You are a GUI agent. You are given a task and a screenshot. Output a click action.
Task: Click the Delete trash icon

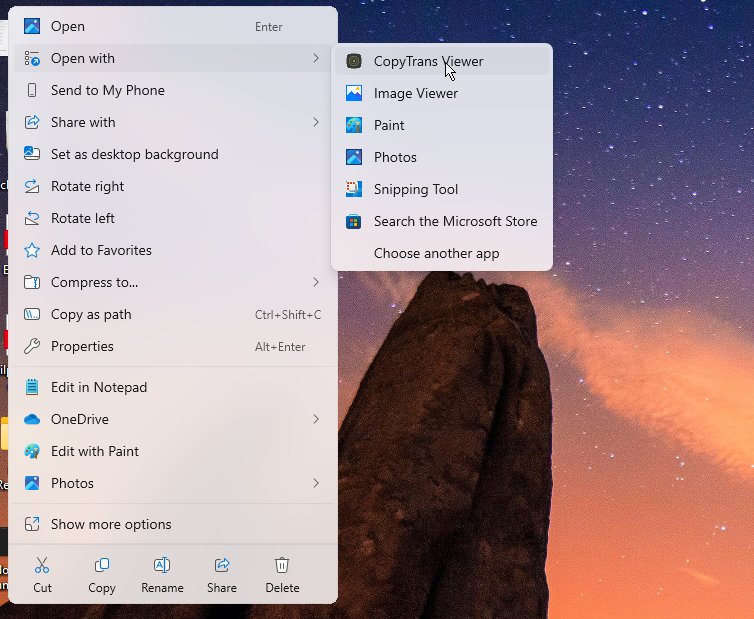click(282, 565)
